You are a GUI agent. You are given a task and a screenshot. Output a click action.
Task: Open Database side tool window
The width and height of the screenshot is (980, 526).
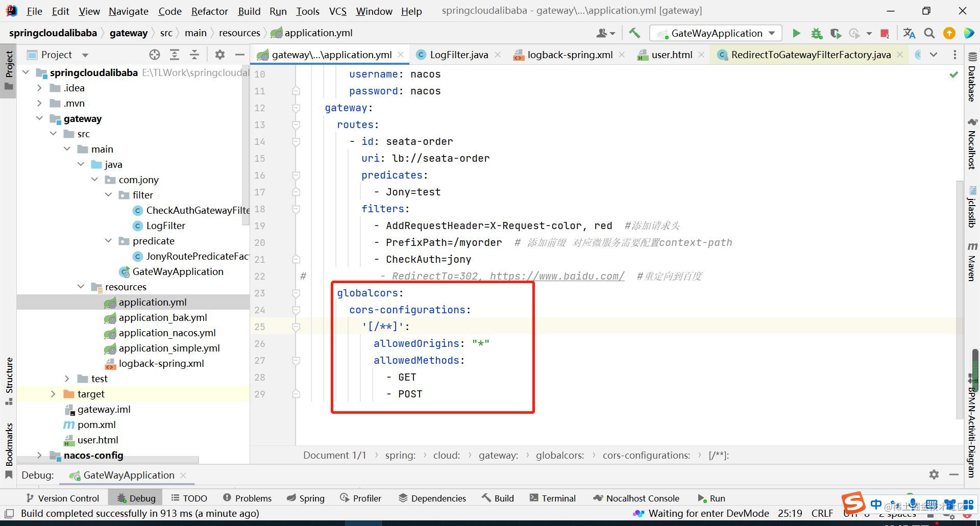(972, 77)
